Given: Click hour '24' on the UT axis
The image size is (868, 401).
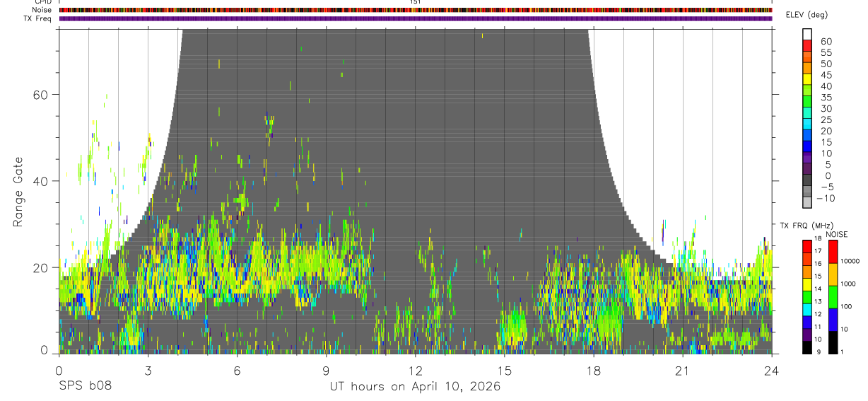Looking at the screenshot, I should pos(771,370).
